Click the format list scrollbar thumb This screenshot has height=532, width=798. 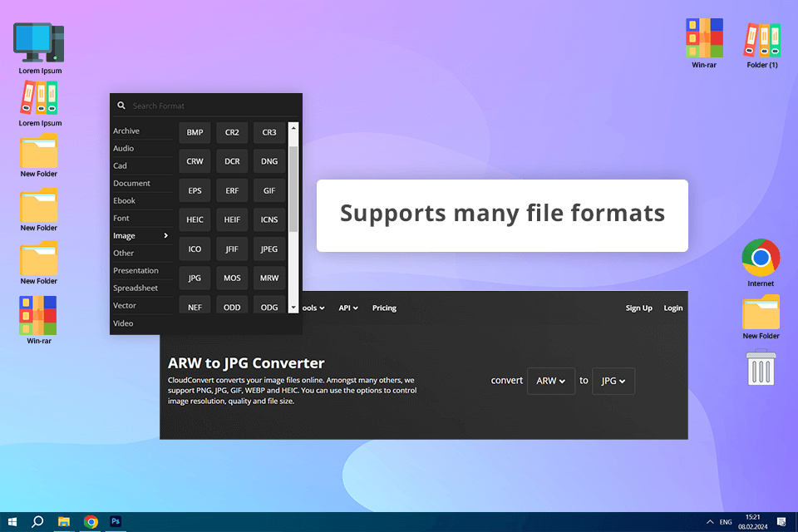coord(293,189)
